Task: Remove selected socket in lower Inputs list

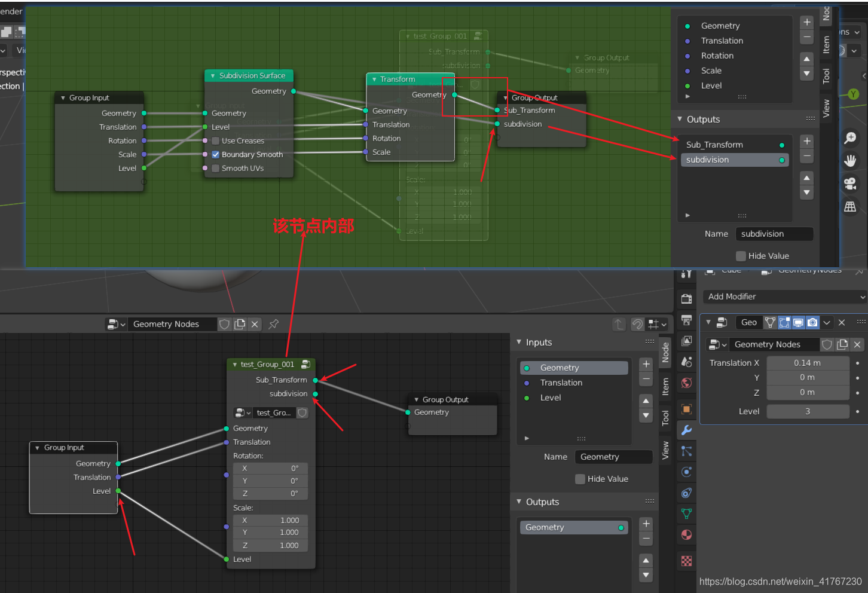Action: pyautogui.click(x=646, y=379)
